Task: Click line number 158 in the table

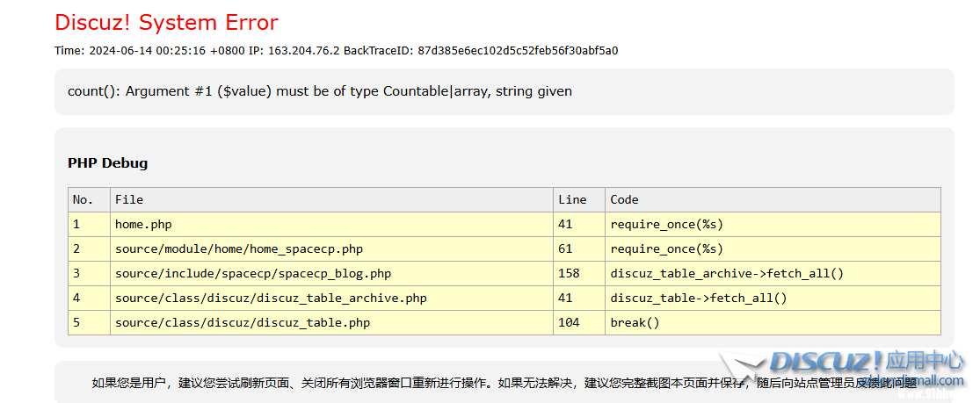Action: coord(569,274)
